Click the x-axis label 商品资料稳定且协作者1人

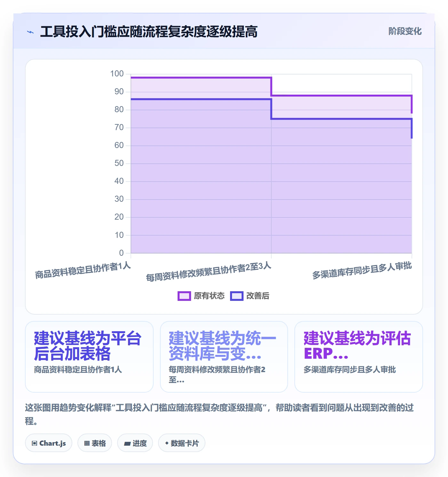(83, 270)
